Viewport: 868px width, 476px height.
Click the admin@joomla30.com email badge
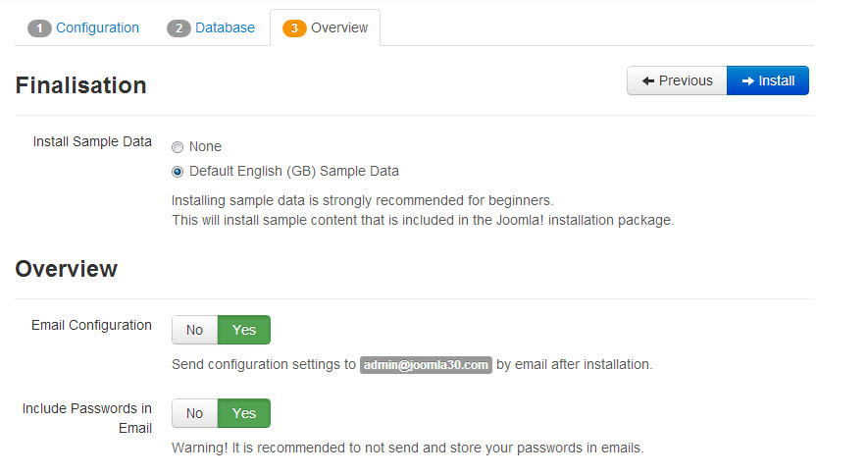point(426,365)
